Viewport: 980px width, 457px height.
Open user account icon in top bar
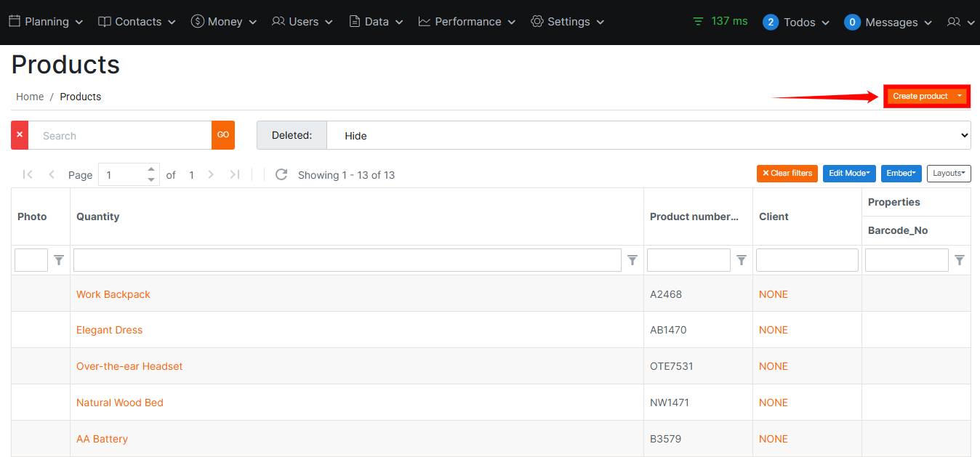[960, 23]
